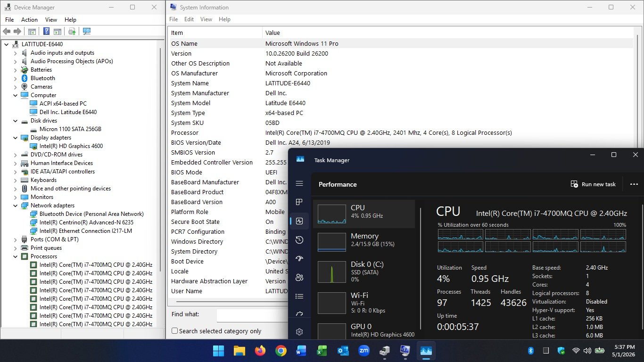Launch Google Chrome from the taskbar

click(x=281, y=351)
